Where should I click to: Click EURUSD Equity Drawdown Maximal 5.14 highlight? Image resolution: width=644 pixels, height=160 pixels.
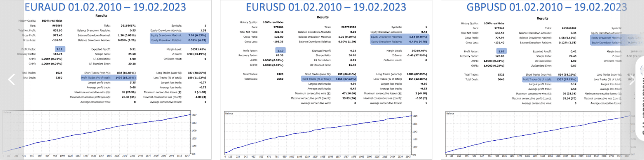tap(399, 37)
